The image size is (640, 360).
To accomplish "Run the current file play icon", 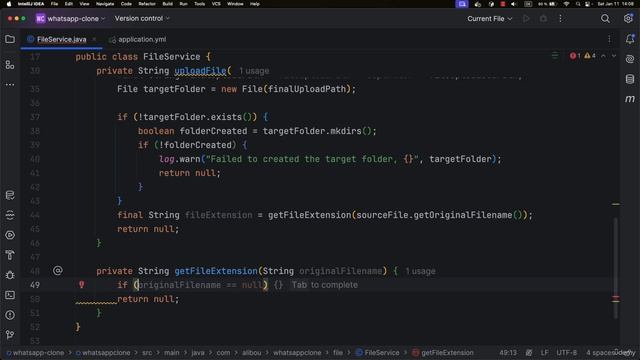I will point(526,19).
